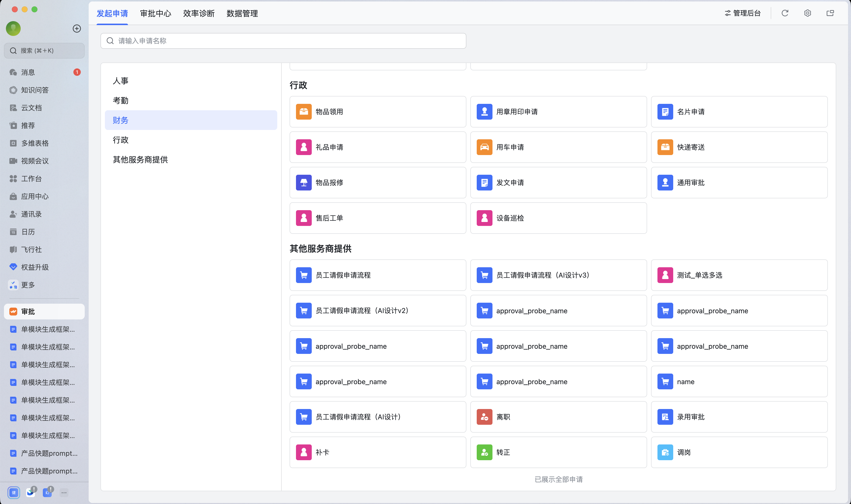
Task: Open 快递寄送 application card
Action: point(739,147)
